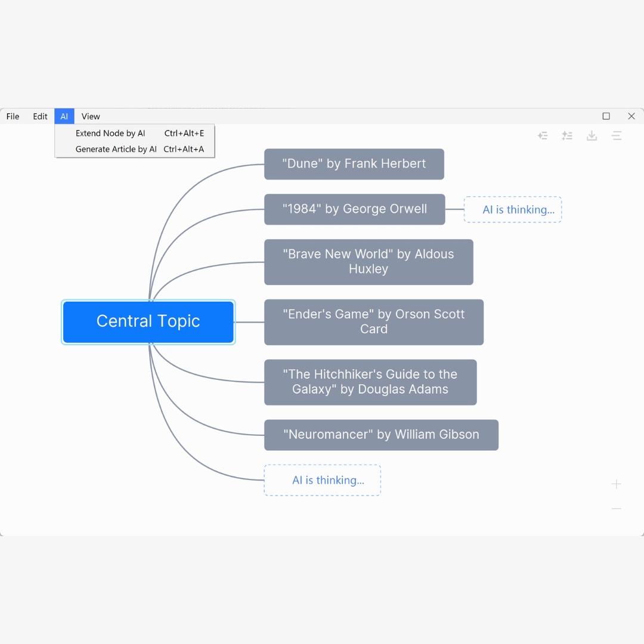Open the File menu
644x644 pixels.
point(13,116)
